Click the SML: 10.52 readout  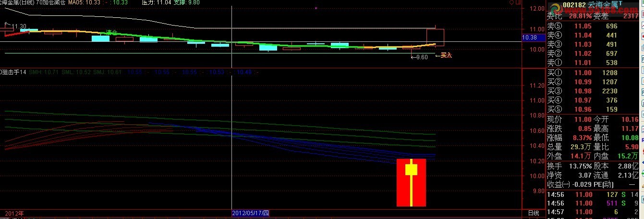coord(76,72)
